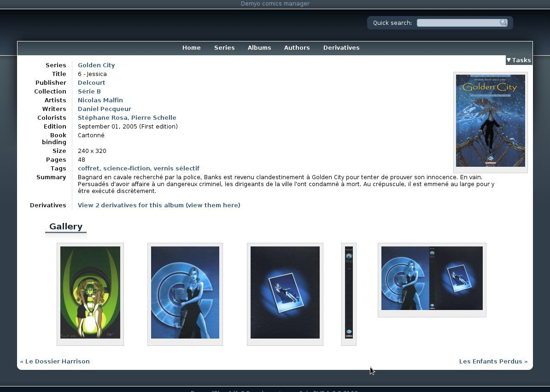Screen dimensions: 550x392
Task: Open the wide two-panel gallery thumbnail
Action: click(x=432, y=278)
